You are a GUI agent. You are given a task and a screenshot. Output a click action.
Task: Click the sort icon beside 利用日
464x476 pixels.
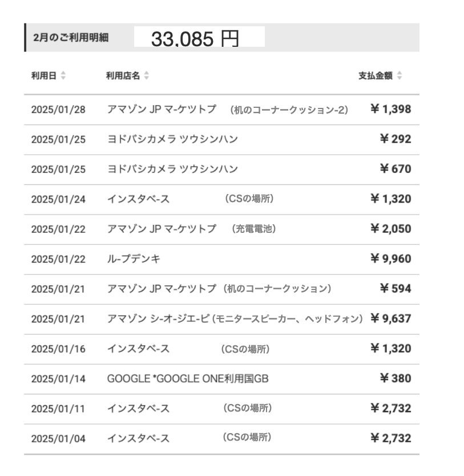pos(63,75)
